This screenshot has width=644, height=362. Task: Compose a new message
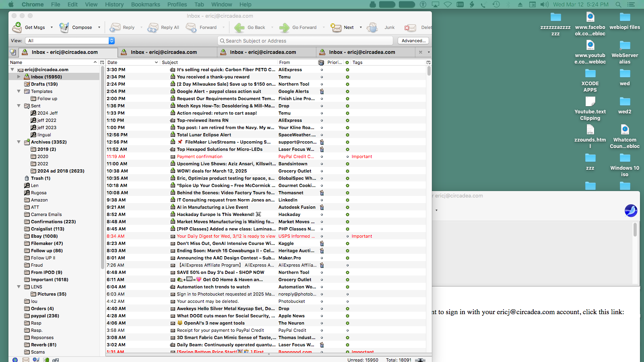click(64, 27)
